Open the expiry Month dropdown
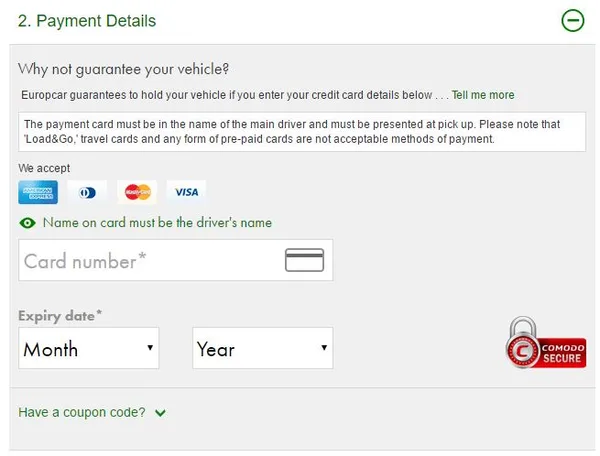The image size is (600, 456). [x=89, y=349]
